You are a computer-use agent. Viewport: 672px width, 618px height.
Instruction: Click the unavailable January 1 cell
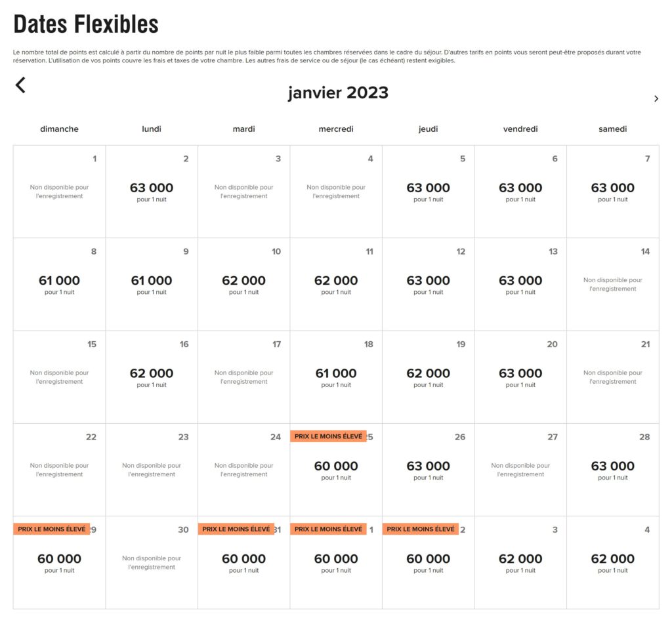[59, 191]
